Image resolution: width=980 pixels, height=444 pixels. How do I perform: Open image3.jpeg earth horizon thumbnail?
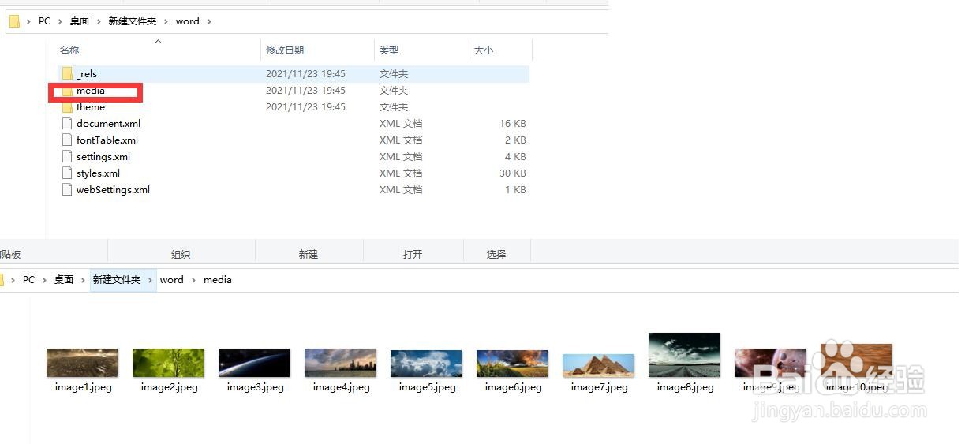pyautogui.click(x=254, y=363)
